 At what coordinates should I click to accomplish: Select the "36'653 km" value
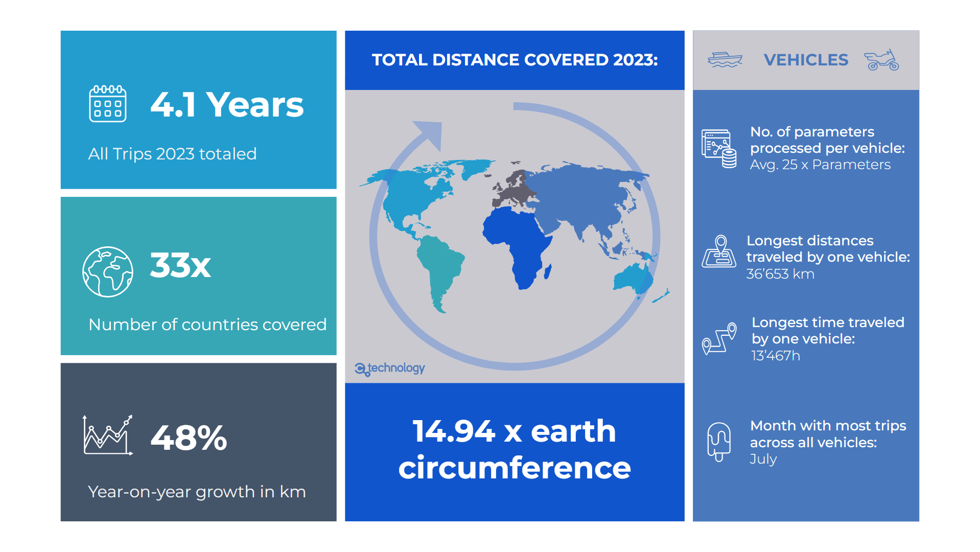click(x=780, y=274)
